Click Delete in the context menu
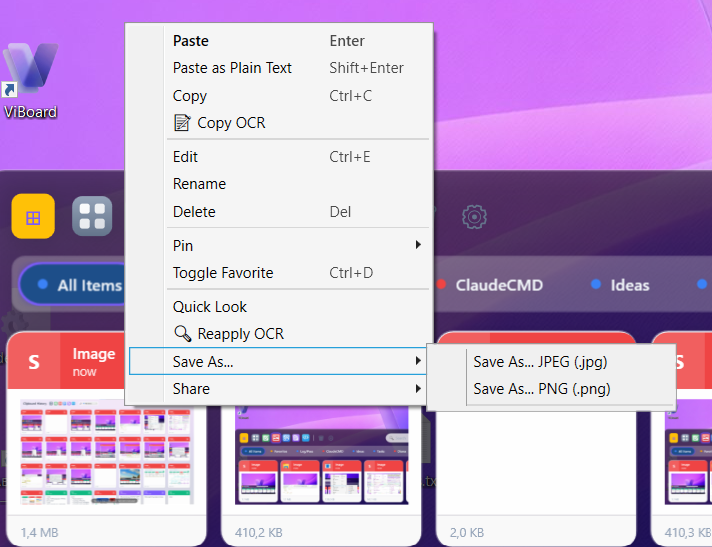The image size is (712, 547). [x=194, y=211]
